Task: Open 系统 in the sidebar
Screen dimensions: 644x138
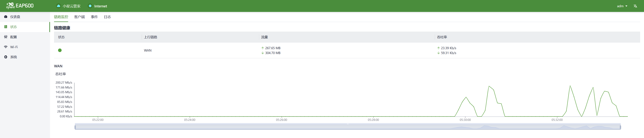Action: (x=25, y=57)
